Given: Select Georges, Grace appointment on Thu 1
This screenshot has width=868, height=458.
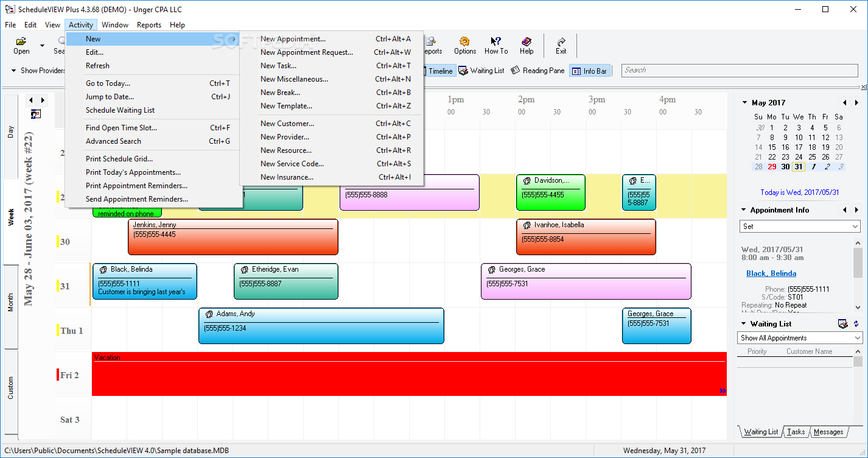Looking at the screenshot, I should tap(656, 326).
